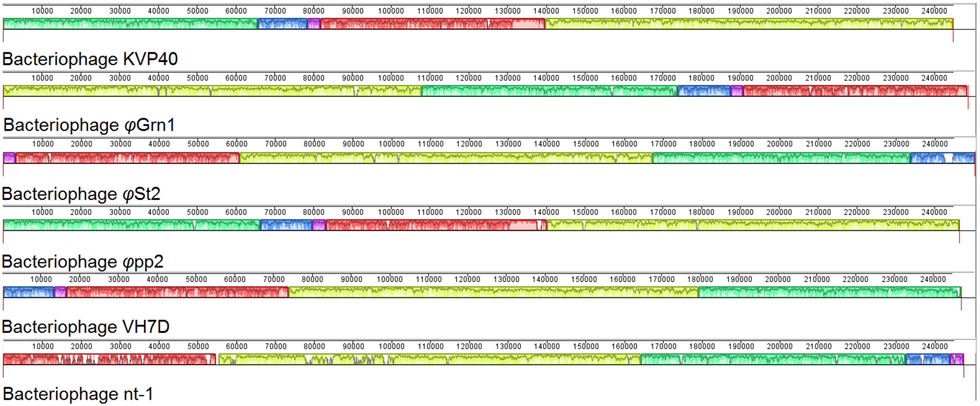
Task: Click the 170000 mark on φSt2's ruler
Action: [663, 144]
